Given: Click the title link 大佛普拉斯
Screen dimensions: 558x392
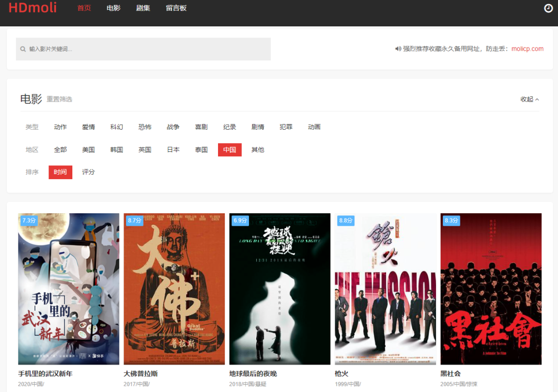Looking at the screenshot, I should click(141, 373).
